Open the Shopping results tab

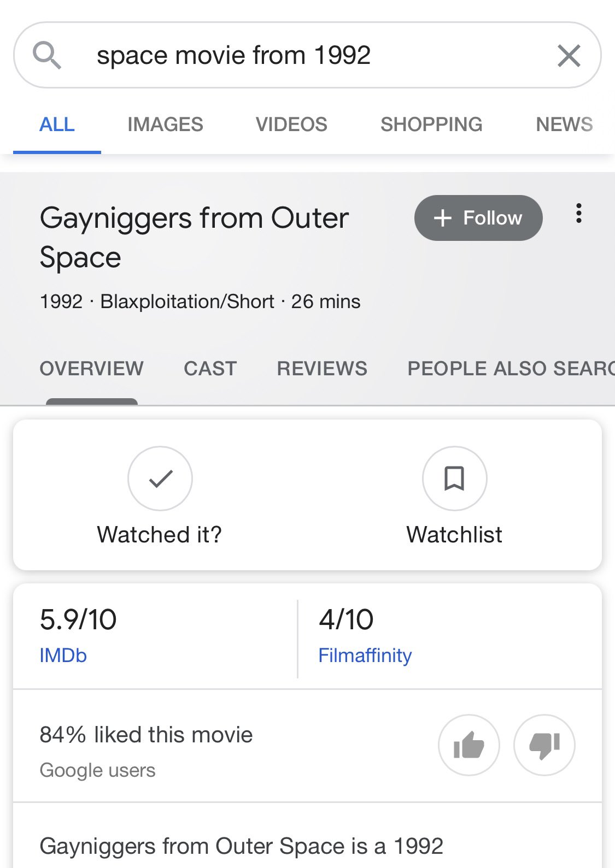(431, 125)
